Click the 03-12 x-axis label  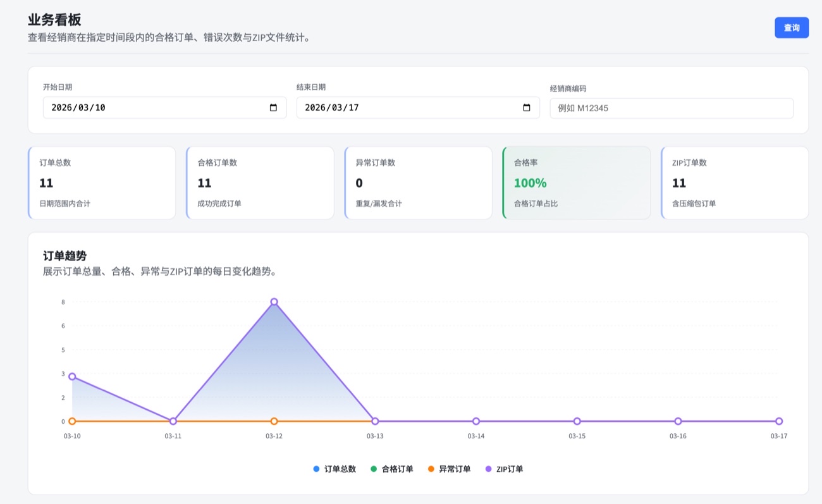point(274,436)
